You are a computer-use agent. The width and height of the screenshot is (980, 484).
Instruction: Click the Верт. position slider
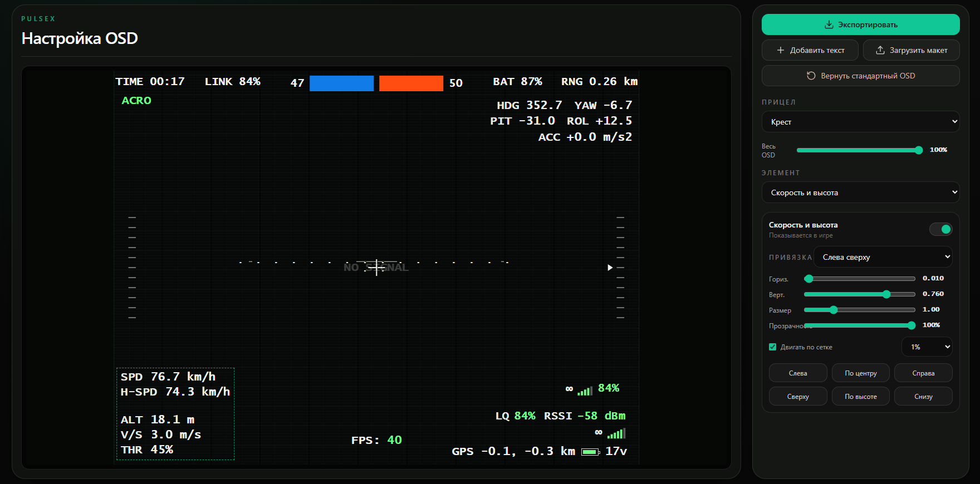(x=859, y=294)
